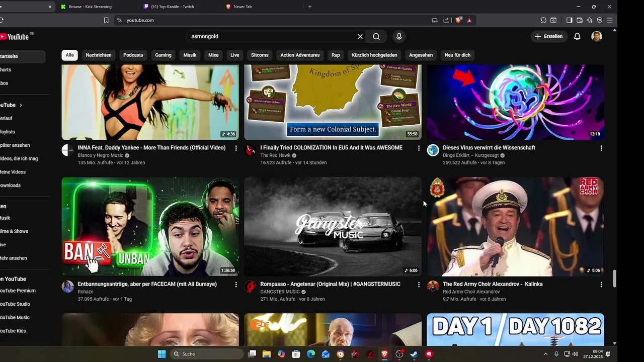Screen dimensions: 644x362
Task: Click the page vertical scrollbar thumb
Action: (x=614, y=278)
